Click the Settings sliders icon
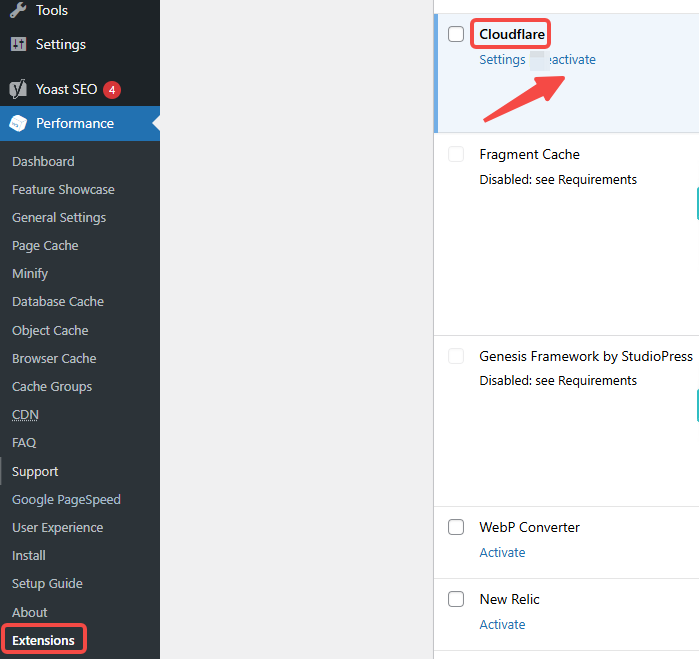The width and height of the screenshot is (699, 659). (18, 44)
